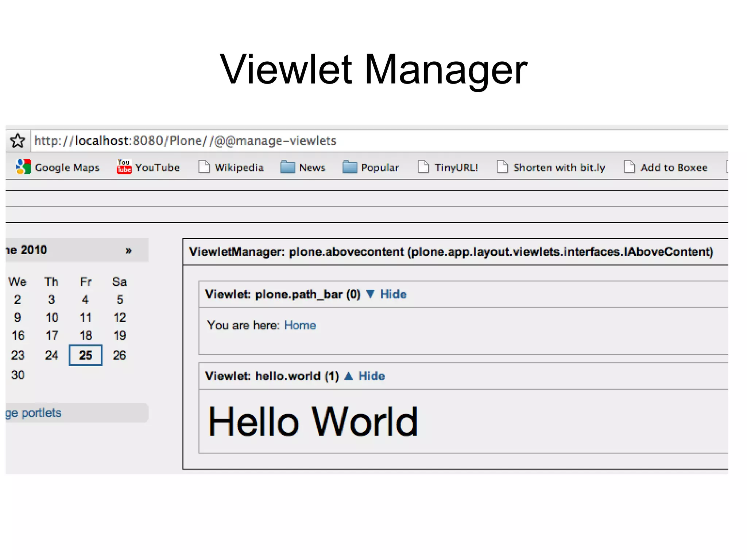
Task: Bookmark page with the star icon
Action: pos(18,140)
